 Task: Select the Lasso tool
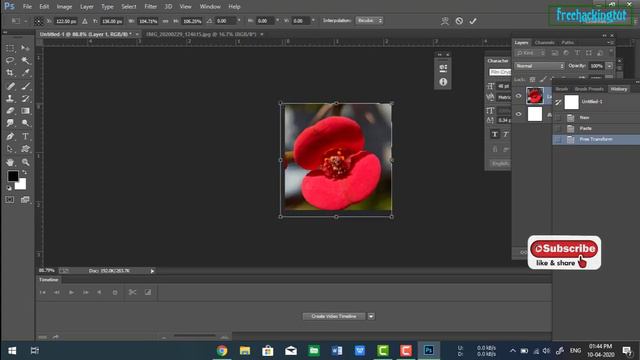(x=10, y=60)
